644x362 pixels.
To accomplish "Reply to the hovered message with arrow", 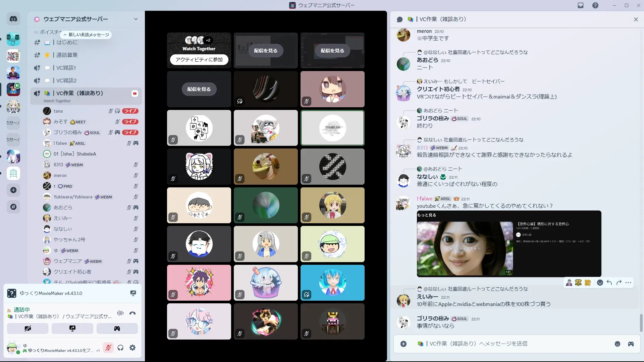I will (609, 283).
